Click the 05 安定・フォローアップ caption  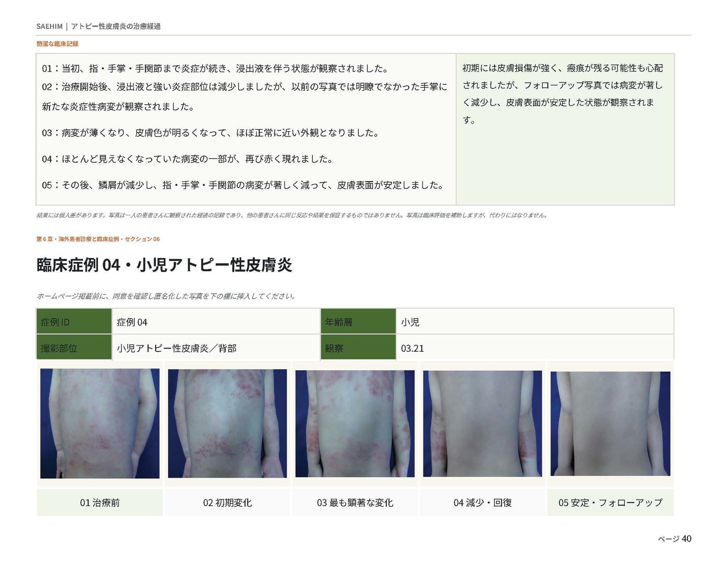[610, 503]
